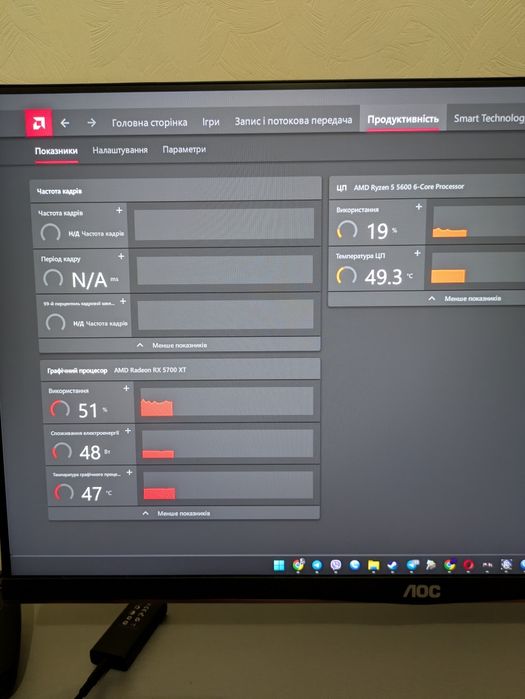The height and width of the screenshot is (699, 525).
Task: Open Opera browser from the taskbar
Action: pos(468,565)
